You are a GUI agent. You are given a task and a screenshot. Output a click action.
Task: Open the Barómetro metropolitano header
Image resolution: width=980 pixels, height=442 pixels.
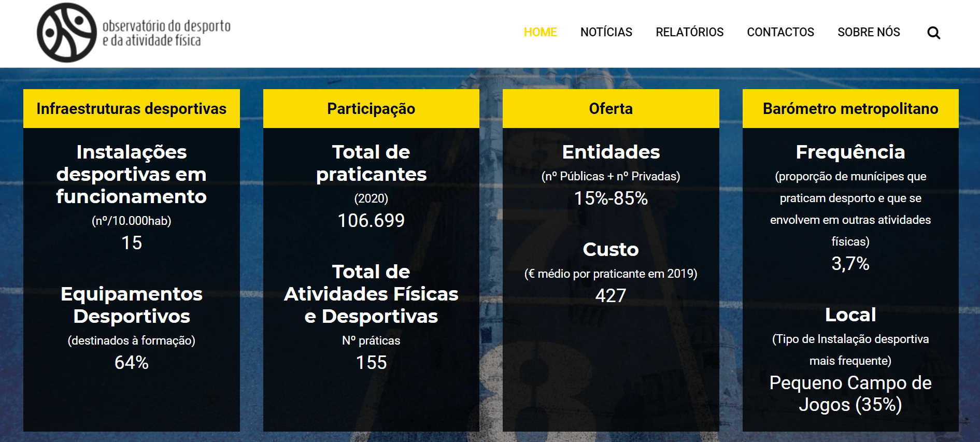tap(850, 109)
